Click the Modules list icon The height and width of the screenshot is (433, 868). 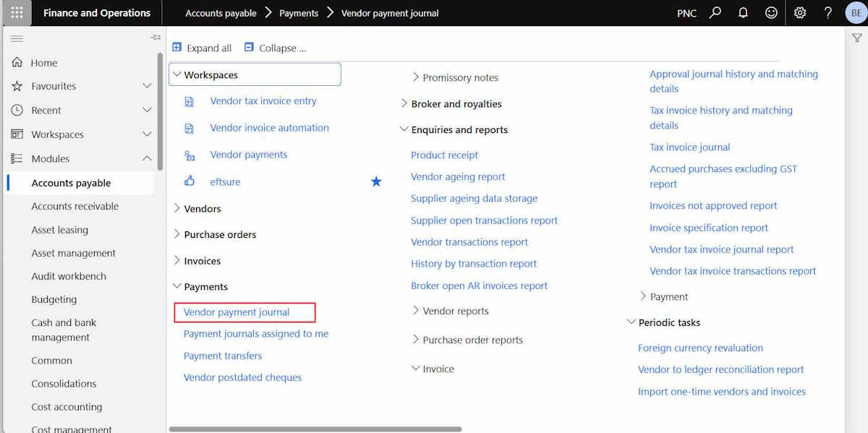17,158
